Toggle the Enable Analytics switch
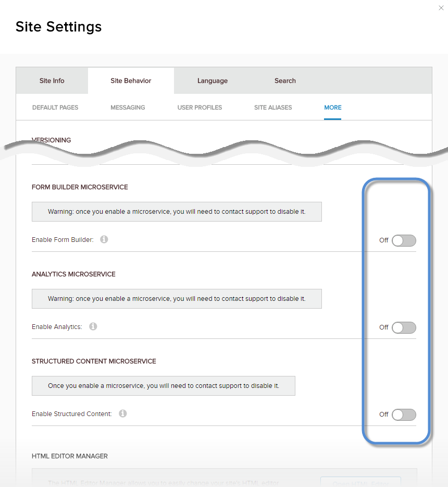This screenshot has width=448, height=487. click(404, 327)
